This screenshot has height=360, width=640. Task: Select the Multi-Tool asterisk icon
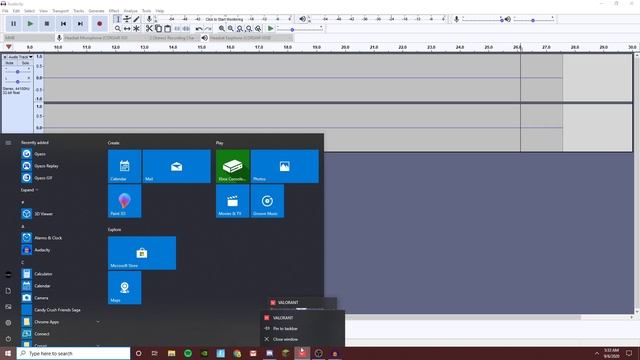tap(136, 29)
